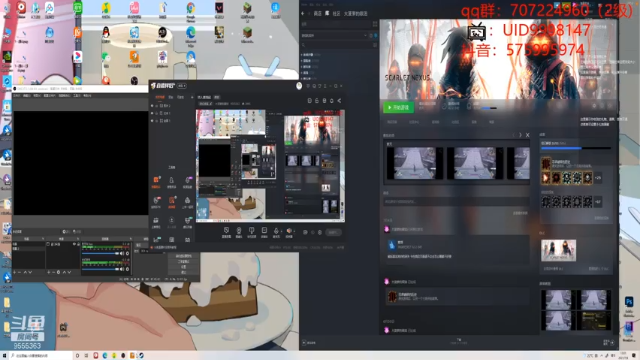Toggle lock on the OBS source
Screen dimensions: 640x360
point(78,244)
